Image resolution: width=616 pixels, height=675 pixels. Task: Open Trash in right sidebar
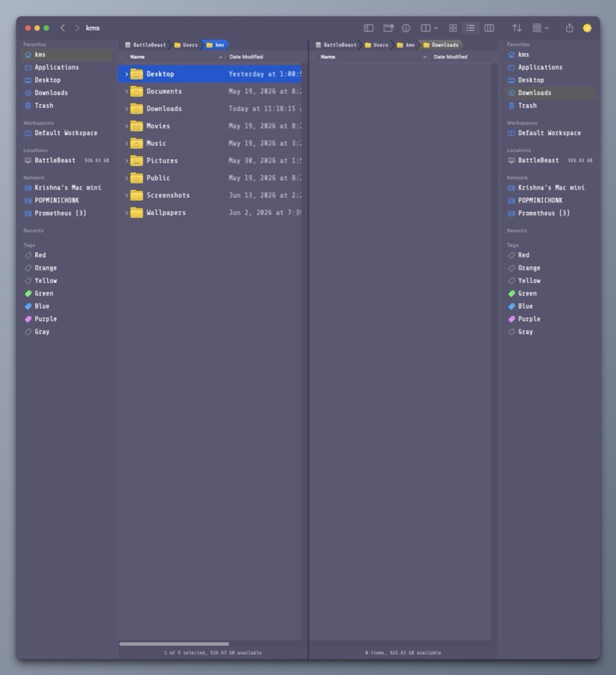click(x=550, y=105)
